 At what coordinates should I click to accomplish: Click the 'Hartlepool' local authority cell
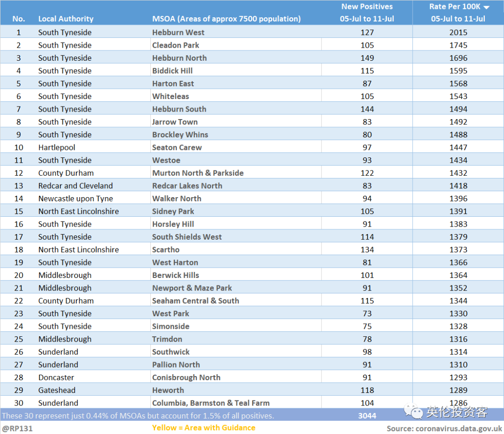[x=56, y=147]
